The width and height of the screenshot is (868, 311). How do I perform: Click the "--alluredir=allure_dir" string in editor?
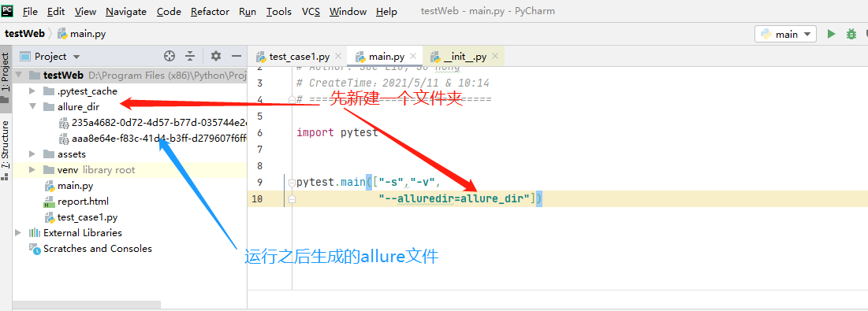point(454,199)
